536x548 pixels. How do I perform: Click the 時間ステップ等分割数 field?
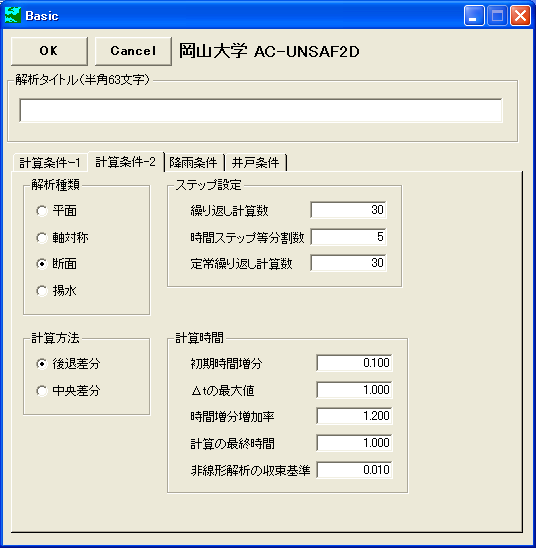pyautogui.click(x=348, y=237)
